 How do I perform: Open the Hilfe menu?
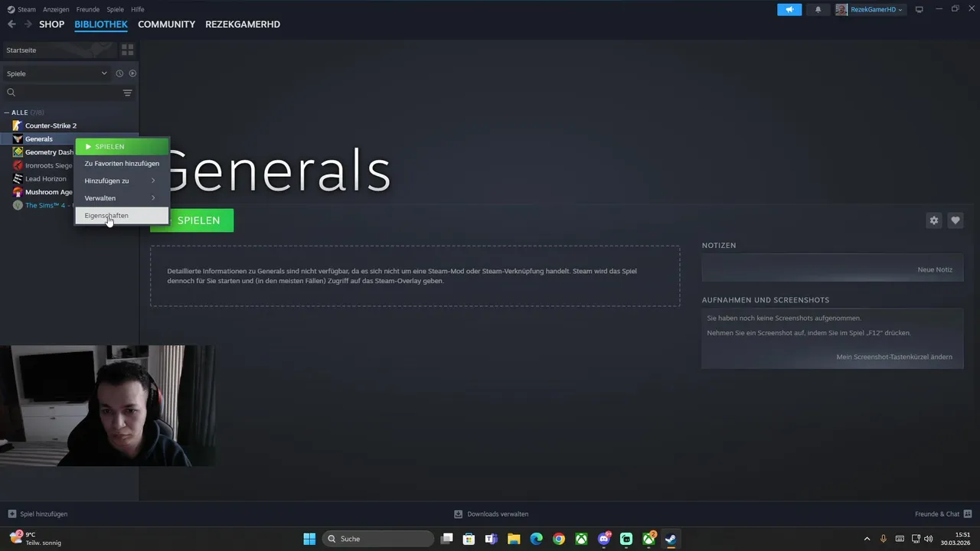click(138, 9)
